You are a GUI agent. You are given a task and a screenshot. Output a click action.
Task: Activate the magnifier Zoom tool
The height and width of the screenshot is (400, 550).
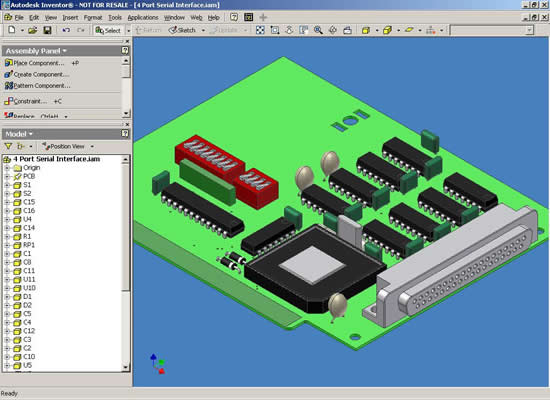click(x=318, y=30)
